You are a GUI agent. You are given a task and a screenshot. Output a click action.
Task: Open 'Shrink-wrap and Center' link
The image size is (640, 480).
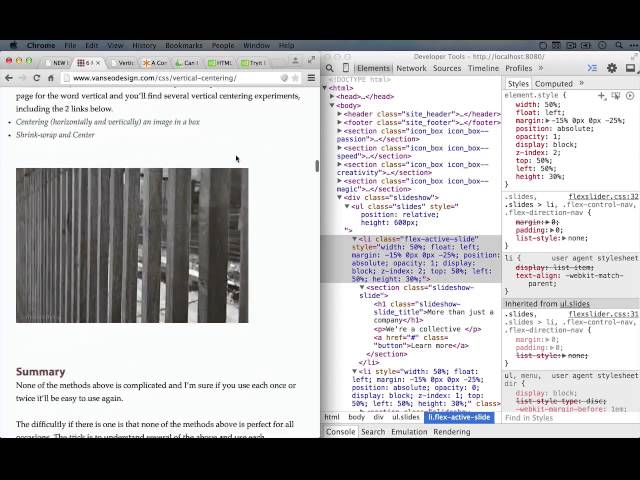[x=55, y=135]
